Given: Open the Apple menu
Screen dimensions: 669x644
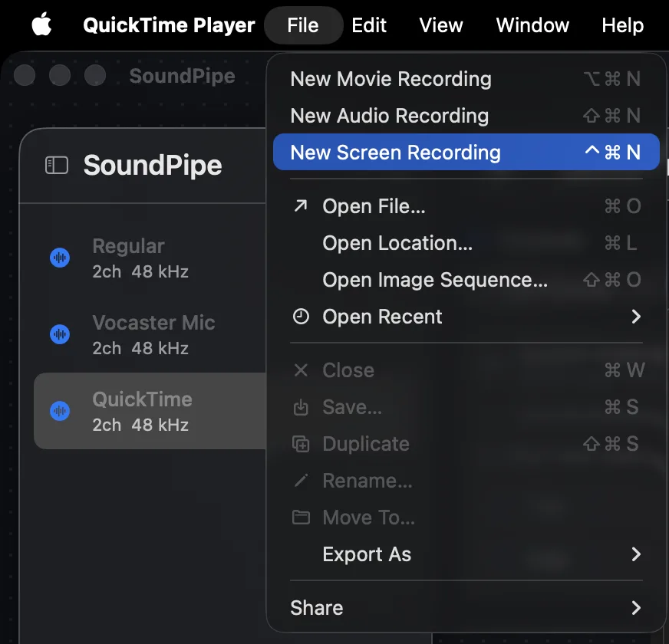Looking at the screenshot, I should 41,25.
